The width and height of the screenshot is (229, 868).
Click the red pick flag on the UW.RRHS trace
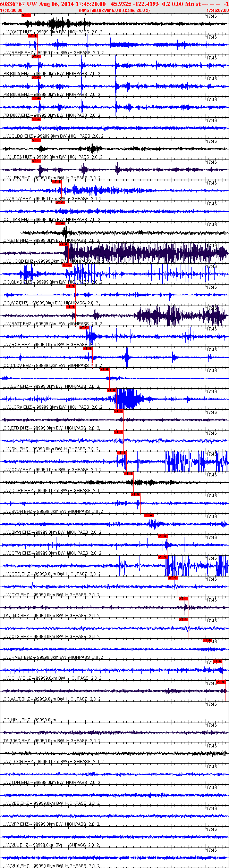(x=33, y=36)
